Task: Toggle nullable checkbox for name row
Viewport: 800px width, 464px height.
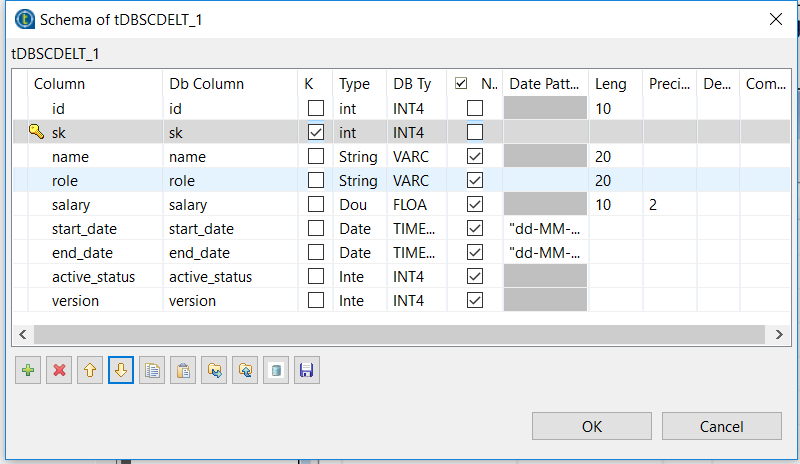Action: pyautogui.click(x=475, y=156)
